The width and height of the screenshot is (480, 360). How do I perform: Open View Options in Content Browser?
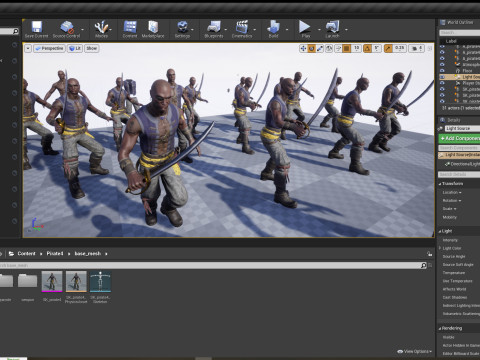(414, 351)
